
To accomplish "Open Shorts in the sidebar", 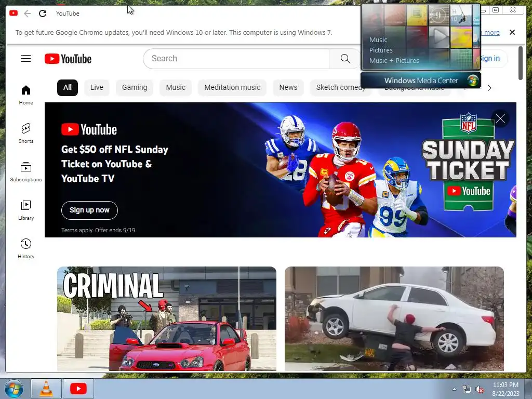I will coord(26,134).
